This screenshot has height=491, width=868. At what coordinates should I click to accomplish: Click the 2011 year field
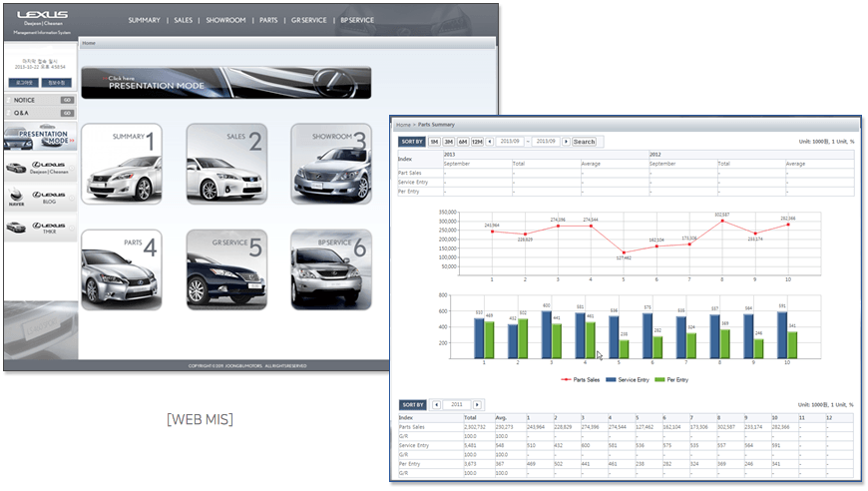pos(457,404)
